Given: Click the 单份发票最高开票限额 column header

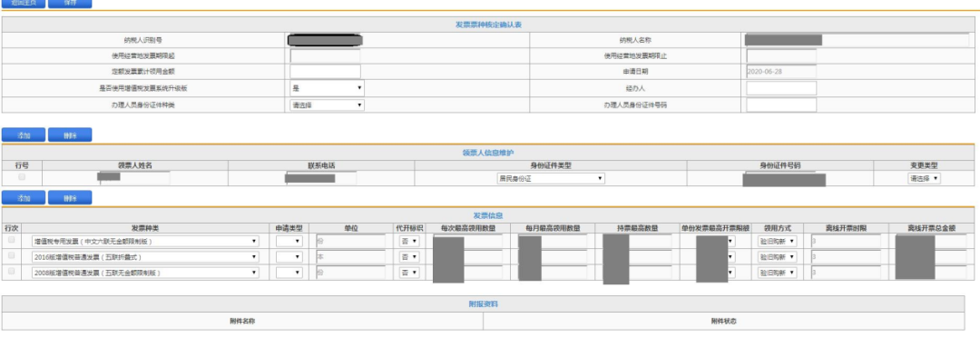Looking at the screenshot, I should click(716, 228).
